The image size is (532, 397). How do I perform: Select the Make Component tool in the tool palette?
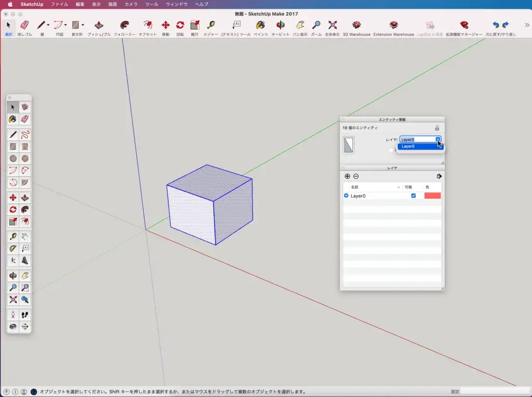point(25,107)
